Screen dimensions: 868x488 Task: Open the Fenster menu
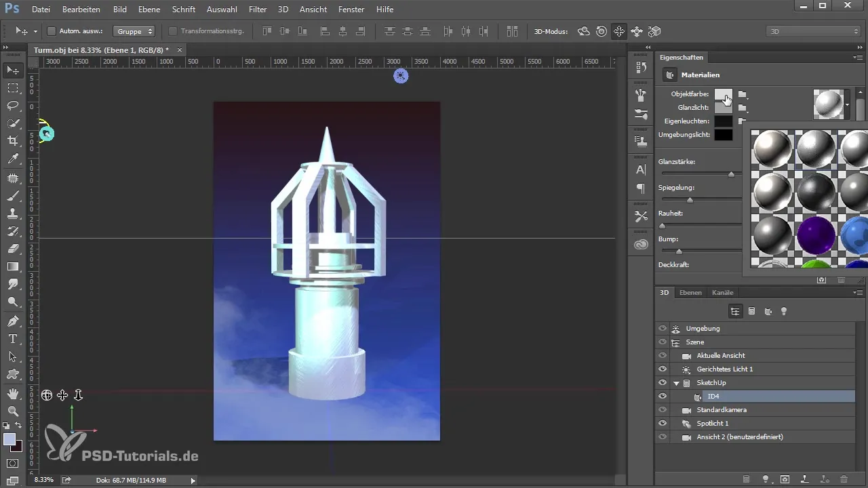(351, 9)
